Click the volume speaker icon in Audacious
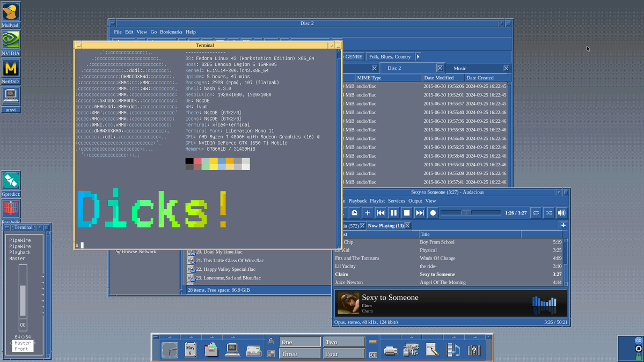644x362 pixels. [x=561, y=213]
